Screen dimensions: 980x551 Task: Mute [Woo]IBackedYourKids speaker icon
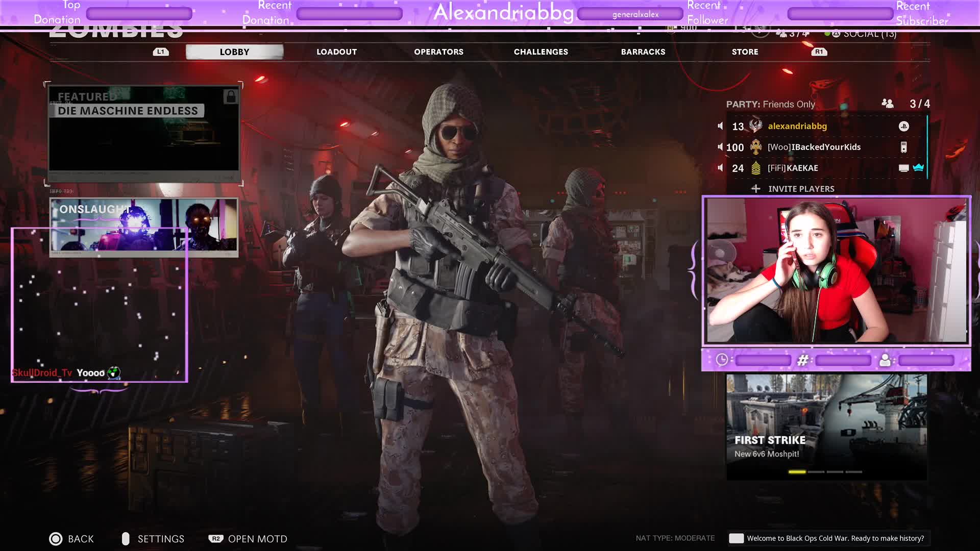tap(720, 147)
